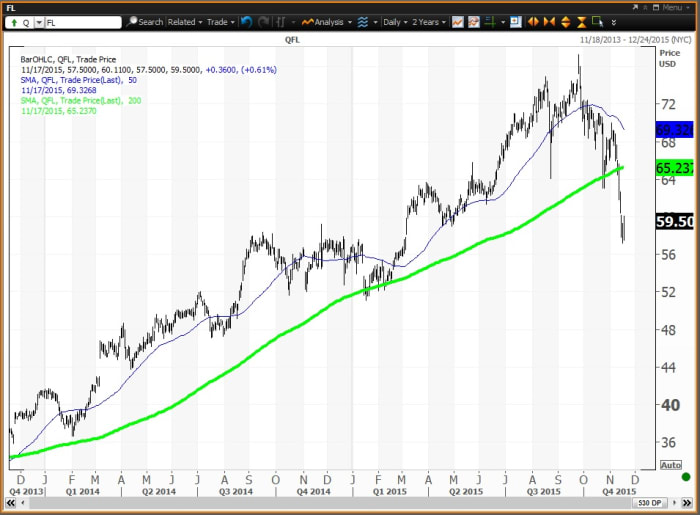Viewport: 700px width, 515px height.
Task: Click the Search magnifier button
Action: click(145, 22)
